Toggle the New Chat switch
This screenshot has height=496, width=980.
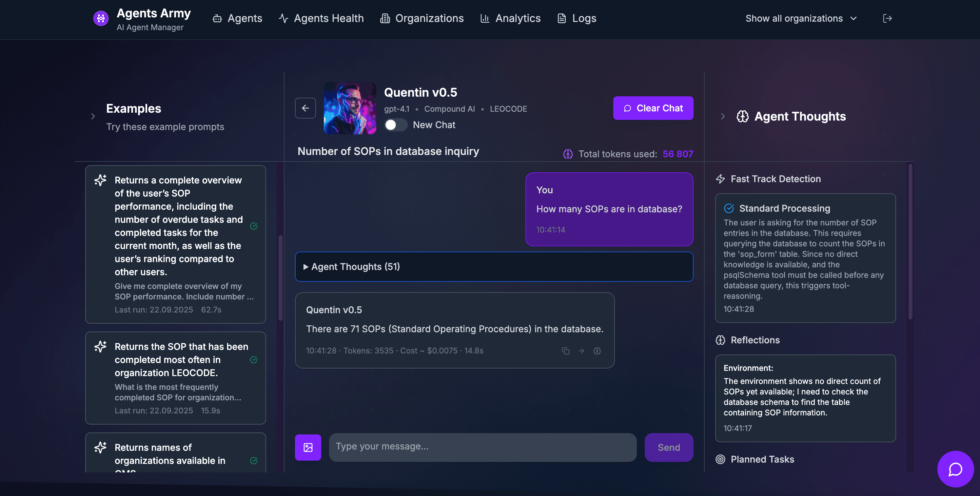pos(395,125)
